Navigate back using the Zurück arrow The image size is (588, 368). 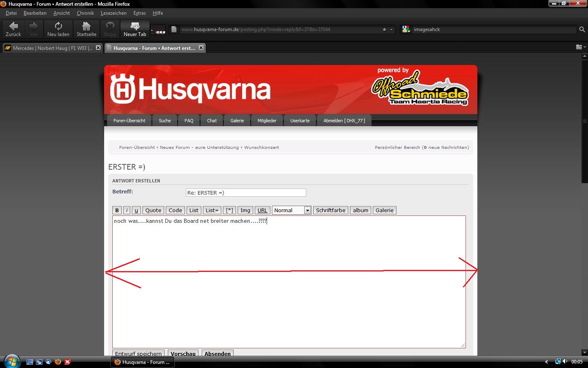[13, 29]
